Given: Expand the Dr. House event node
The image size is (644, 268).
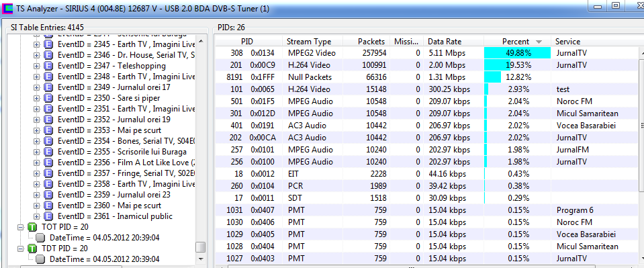Looking at the screenshot, I should click(x=36, y=55).
